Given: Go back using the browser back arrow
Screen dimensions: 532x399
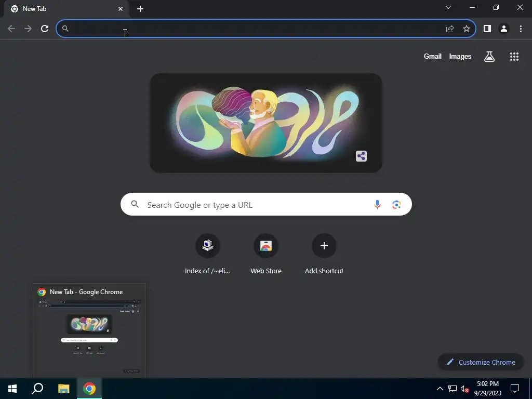Looking at the screenshot, I should pos(11,29).
